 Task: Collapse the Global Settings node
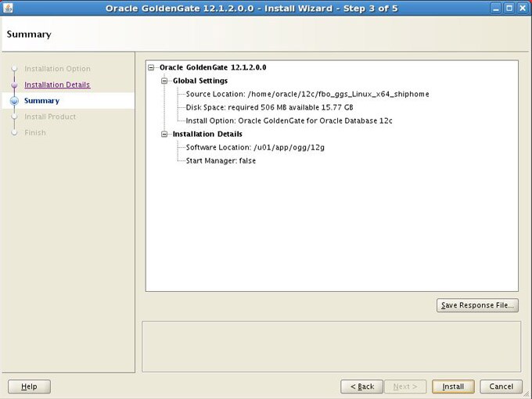164,81
